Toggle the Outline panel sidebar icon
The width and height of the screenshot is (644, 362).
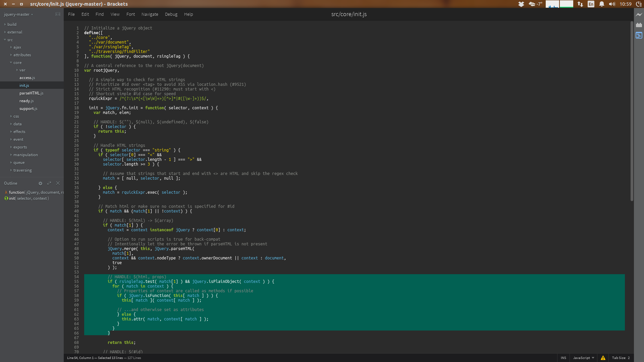pos(639,36)
